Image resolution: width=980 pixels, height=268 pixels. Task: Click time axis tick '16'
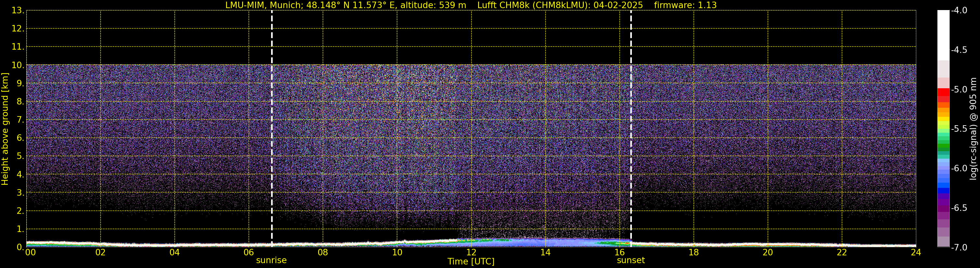pyautogui.click(x=620, y=252)
